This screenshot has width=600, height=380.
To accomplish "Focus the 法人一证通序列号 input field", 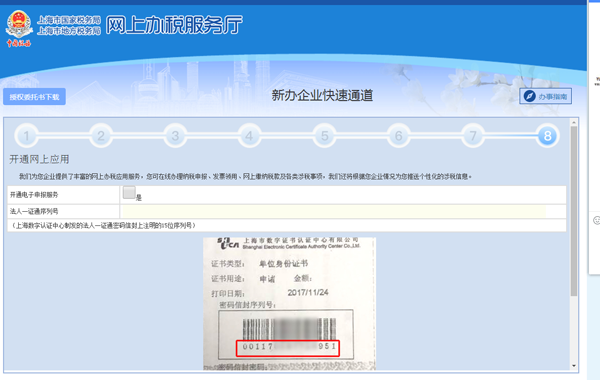I will point(334,211).
